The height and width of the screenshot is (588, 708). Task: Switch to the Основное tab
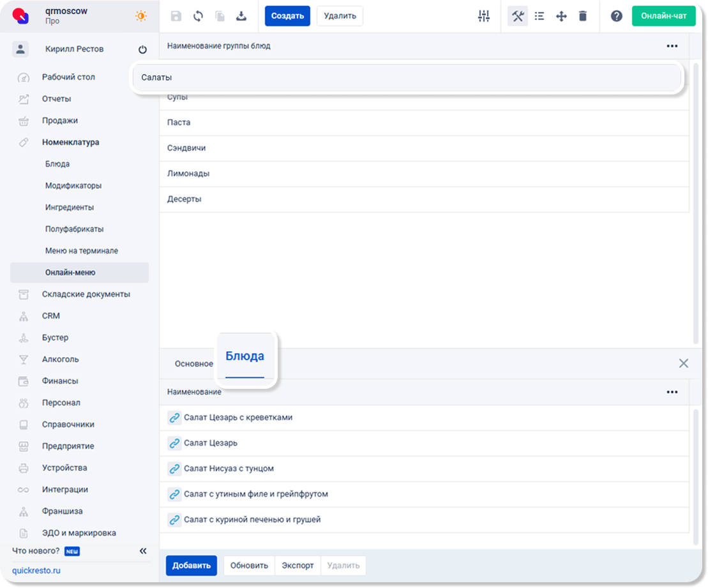pos(193,363)
